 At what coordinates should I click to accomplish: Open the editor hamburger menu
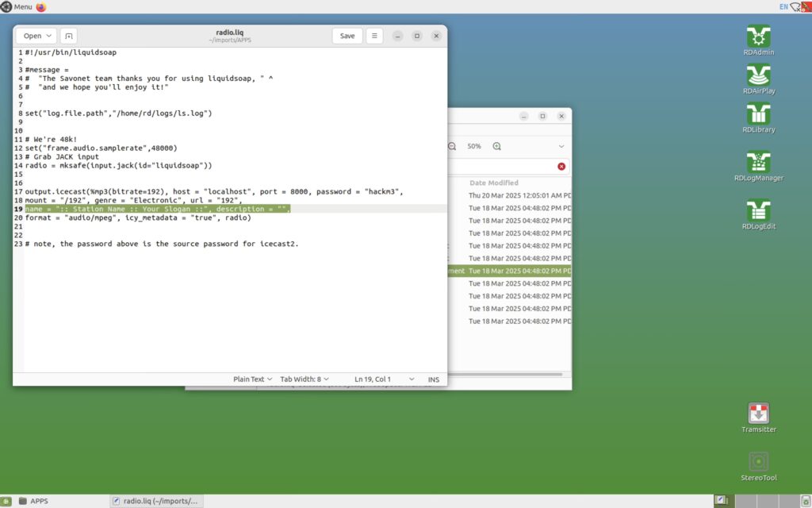tap(374, 36)
